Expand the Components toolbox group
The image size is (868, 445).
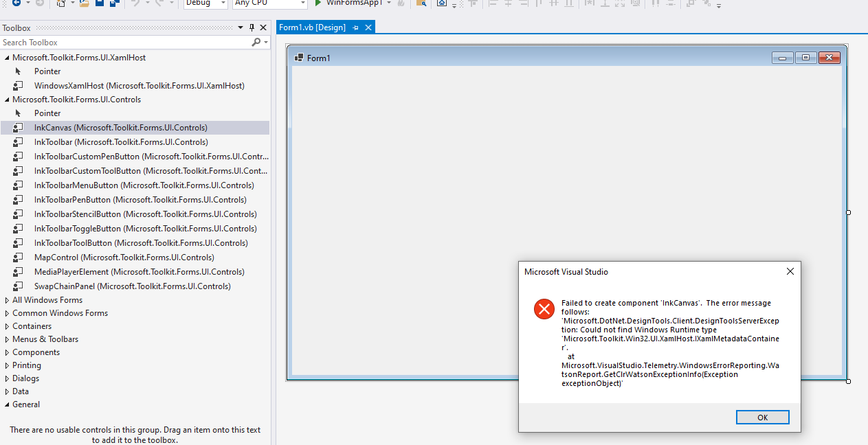[x=7, y=352]
